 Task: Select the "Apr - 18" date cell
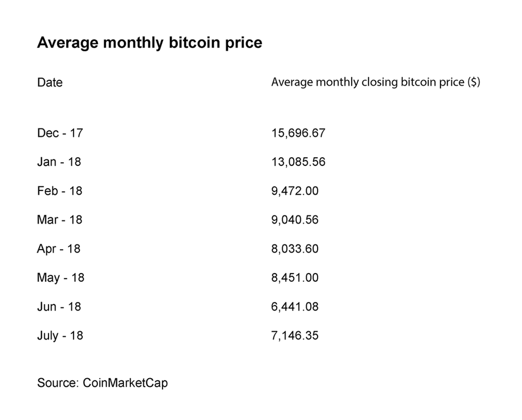(x=59, y=249)
